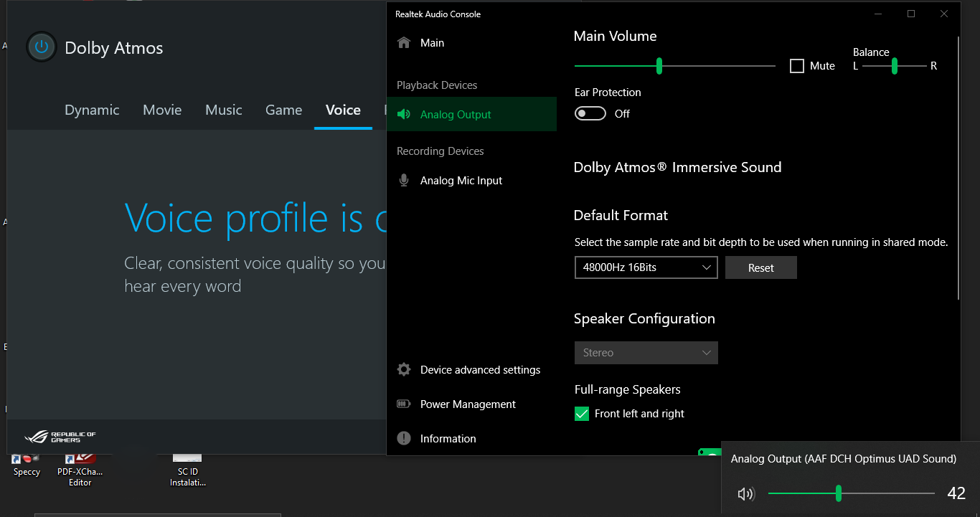The image size is (980, 517).
Task: Open Analog Mic Input recording device
Action: [x=471, y=181]
